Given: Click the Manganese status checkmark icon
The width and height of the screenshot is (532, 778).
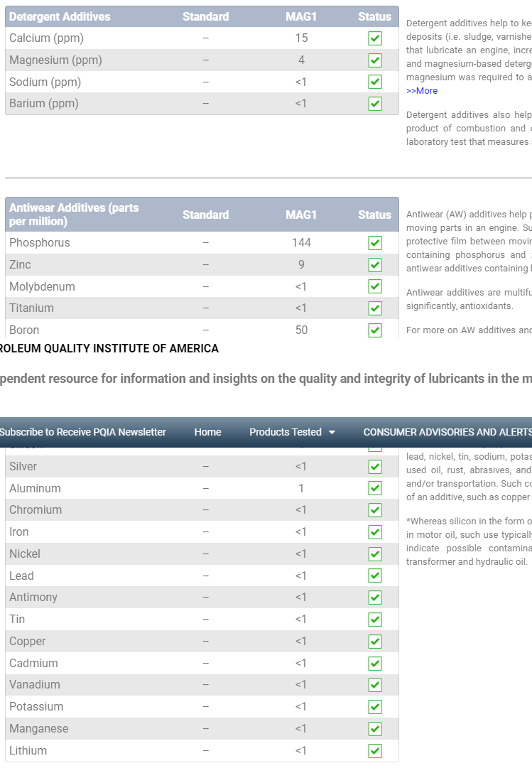Looking at the screenshot, I should click(375, 729).
